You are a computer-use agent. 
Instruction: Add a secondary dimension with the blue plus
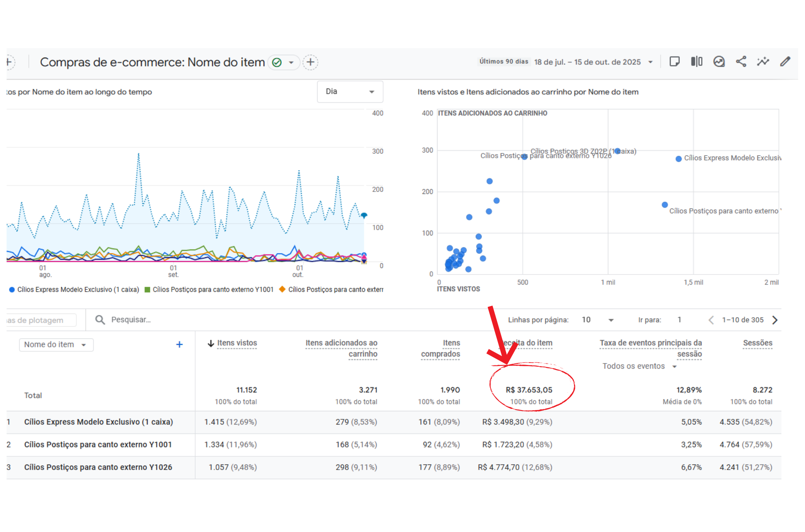click(x=180, y=344)
